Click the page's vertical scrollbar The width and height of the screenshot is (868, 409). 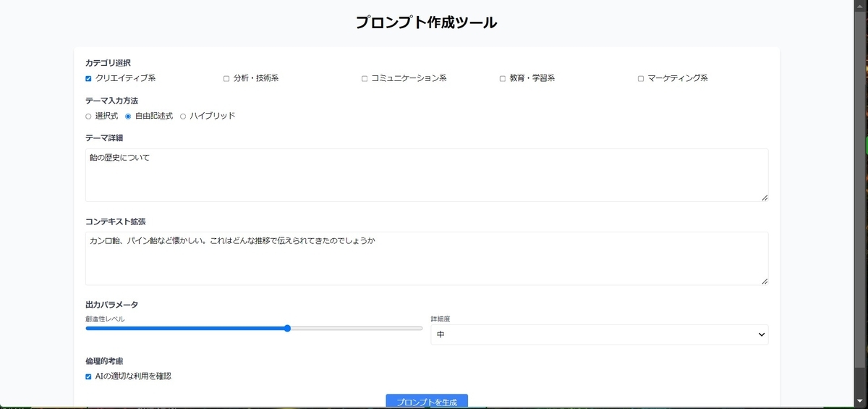(x=859, y=203)
